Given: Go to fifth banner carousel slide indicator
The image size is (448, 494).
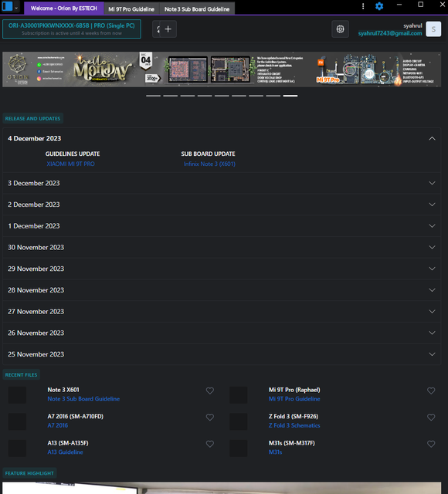Looking at the screenshot, I should point(222,96).
